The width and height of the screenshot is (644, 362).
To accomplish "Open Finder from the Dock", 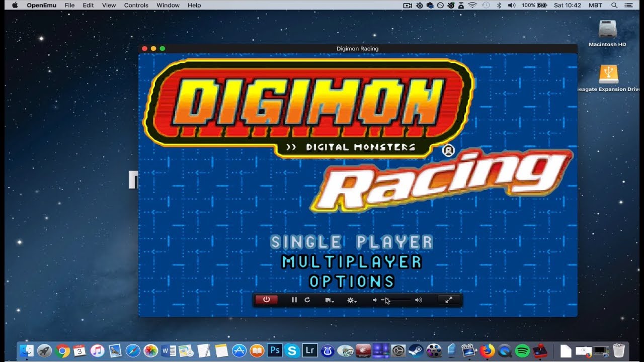I will tap(26, 350).
